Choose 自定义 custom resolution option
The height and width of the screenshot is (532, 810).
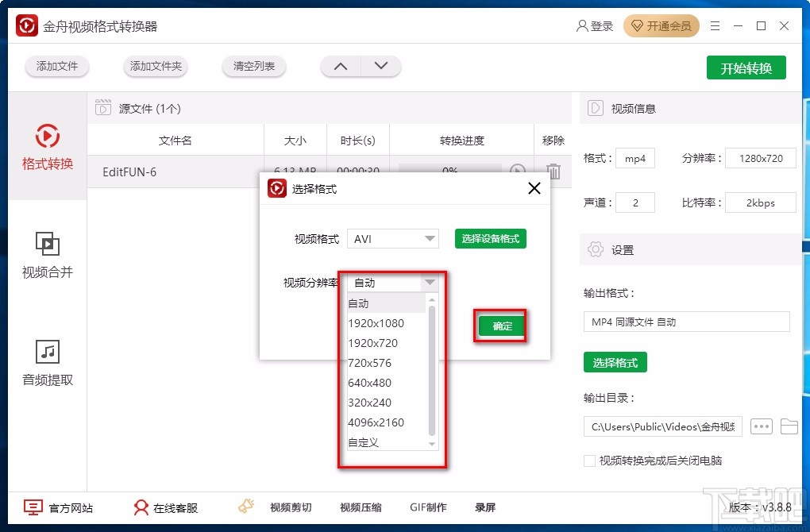click(367, 442)
